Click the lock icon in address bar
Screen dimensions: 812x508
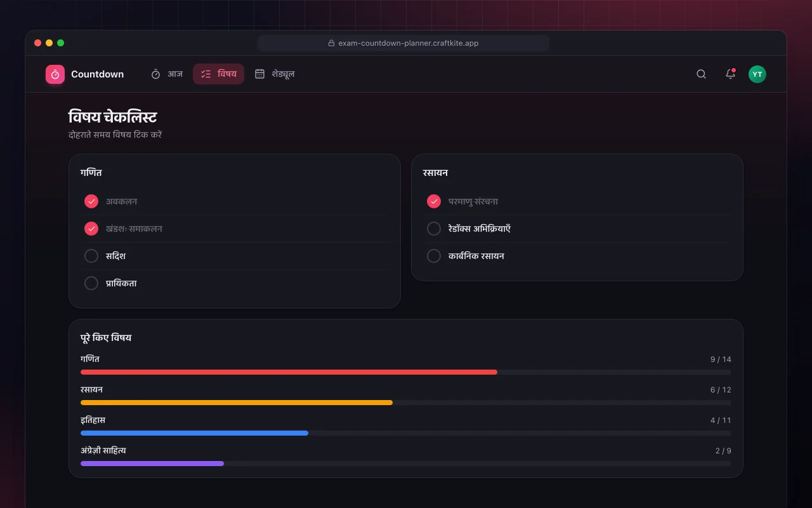[331, 43]
